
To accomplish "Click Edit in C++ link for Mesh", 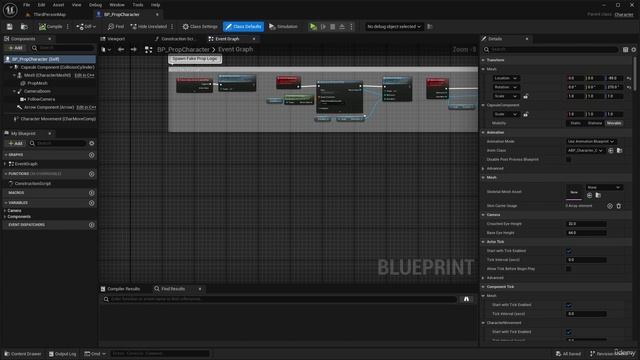I will coord(84,76).
